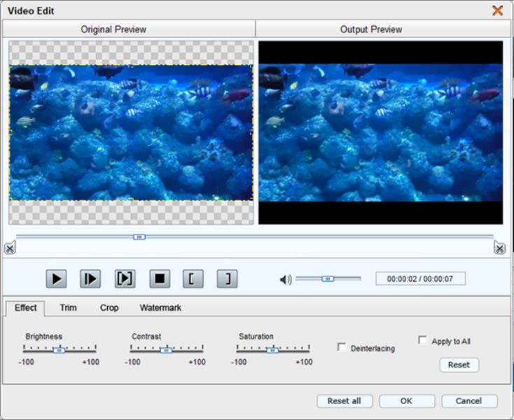This screenshot has width=514, height=420.
Task: Click the Play button
Action: coord(56,279)
